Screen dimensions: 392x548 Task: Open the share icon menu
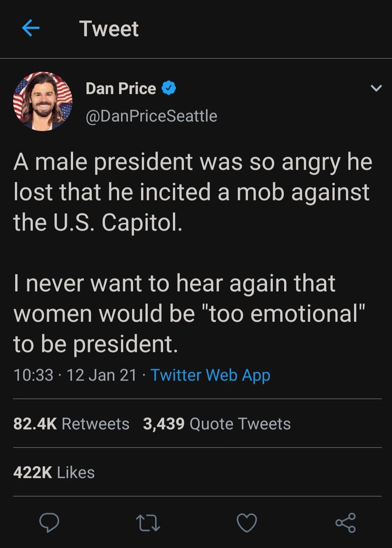345,522
